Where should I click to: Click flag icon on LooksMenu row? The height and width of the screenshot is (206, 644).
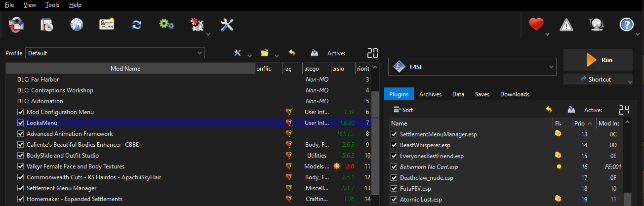point(289,123)
